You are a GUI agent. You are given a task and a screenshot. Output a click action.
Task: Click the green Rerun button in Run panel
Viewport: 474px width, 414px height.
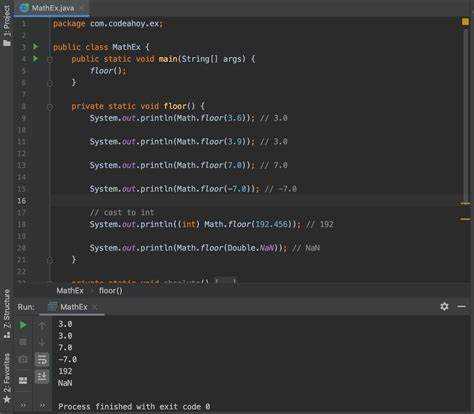(x=23, y=325)
